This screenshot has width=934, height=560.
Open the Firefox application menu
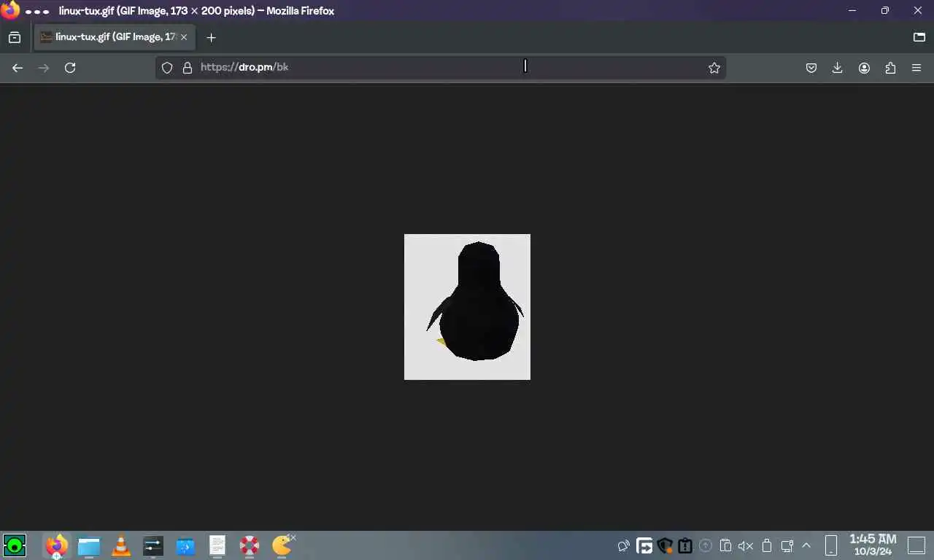pyautogui.click(x=916, y=68)
